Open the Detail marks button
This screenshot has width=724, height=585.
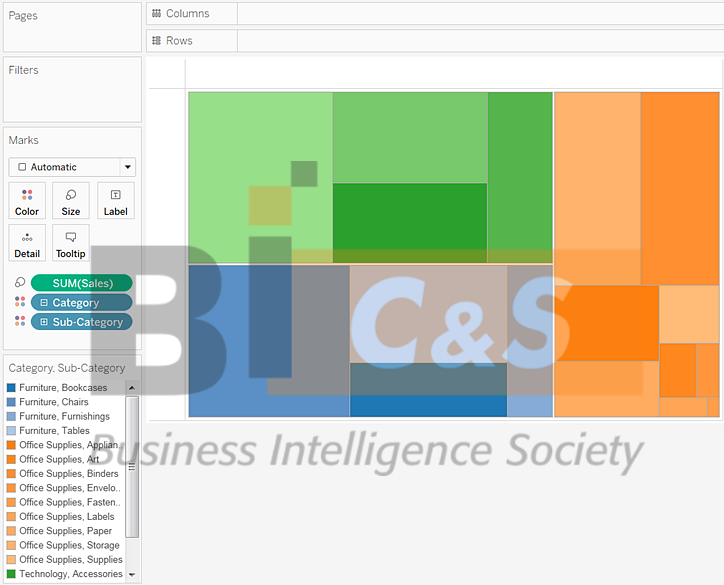27,243
